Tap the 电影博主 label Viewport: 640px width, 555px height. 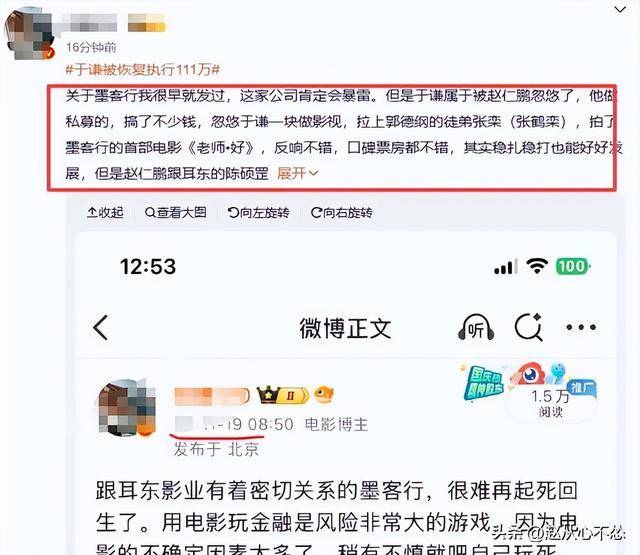(336, 425)
